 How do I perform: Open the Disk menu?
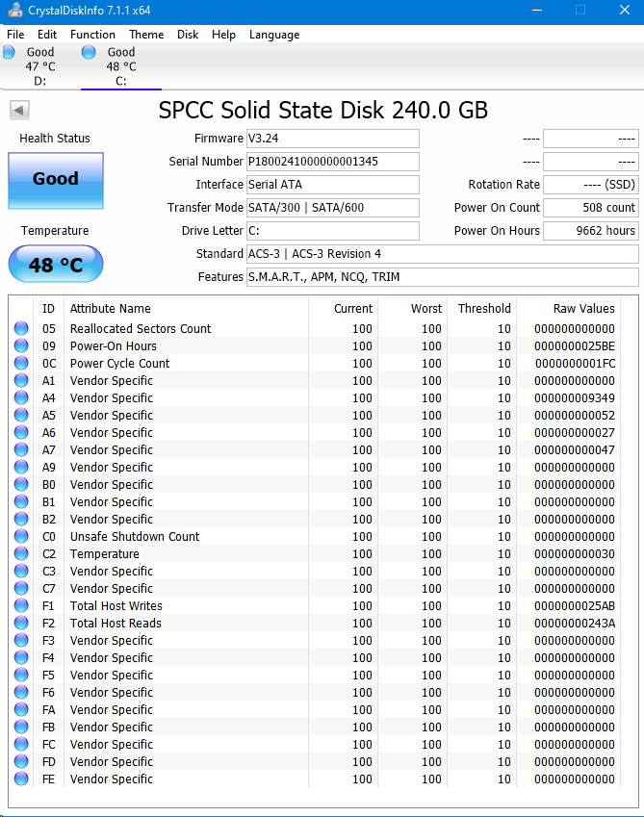[188, 35]
